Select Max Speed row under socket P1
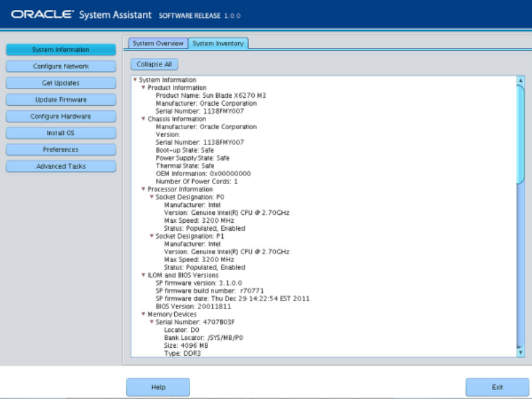Screen dimensions: 532x399 pos(199,259)
